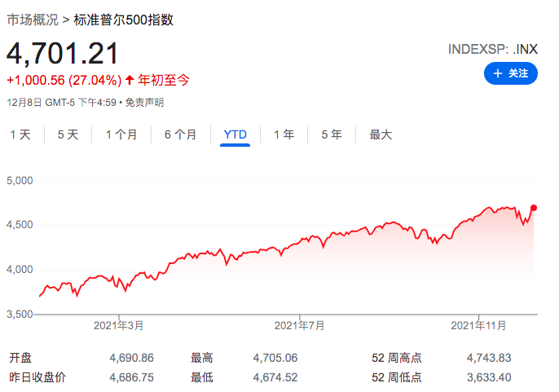
Task: Click the 2021年7月 axis label
Action: point(300,325)
